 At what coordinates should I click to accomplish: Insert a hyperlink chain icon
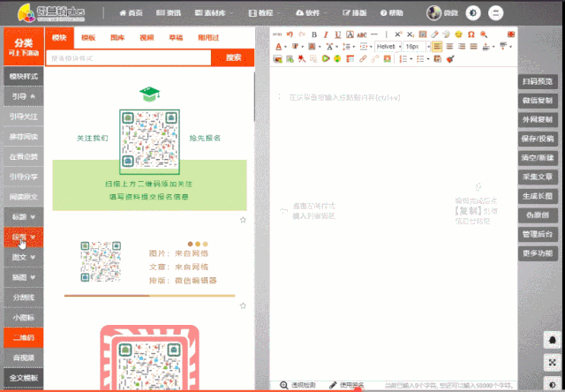pos(363,59)
